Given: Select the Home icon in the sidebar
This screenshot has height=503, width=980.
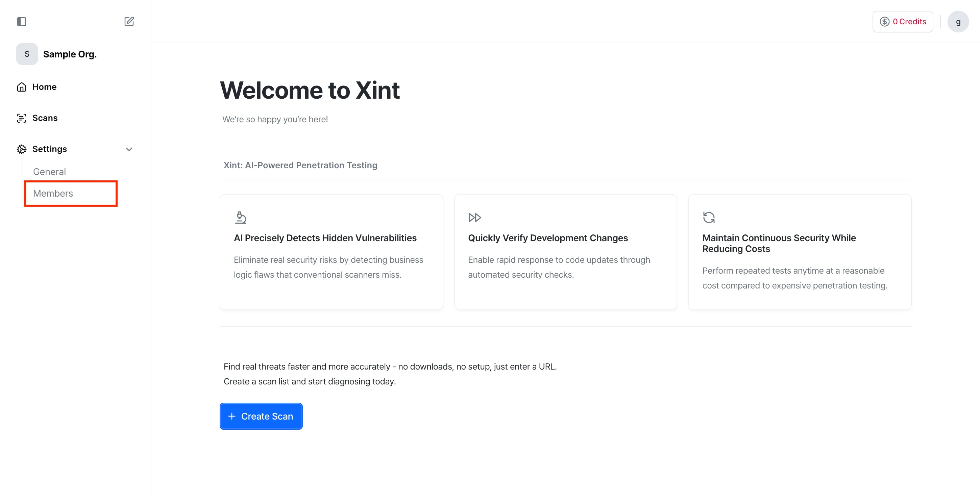Looking at the screenshot, I should (x=22, y=87).
